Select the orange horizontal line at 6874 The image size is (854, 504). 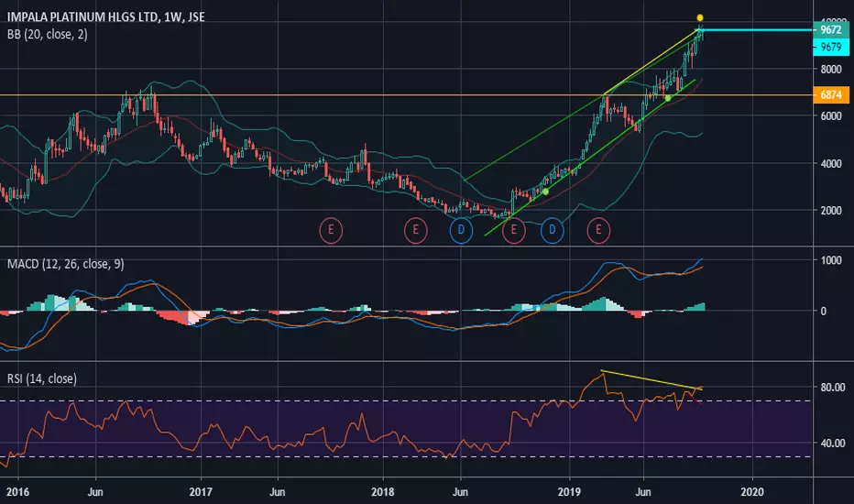406,95
